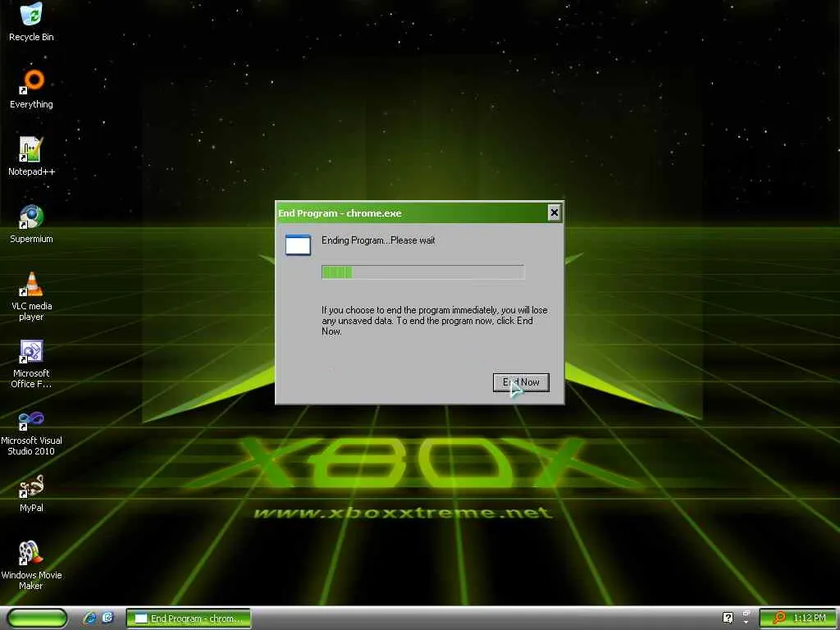
Task: Click the window icon in End Program dialog
Action: pyautogui.click(x=298, y=244)
